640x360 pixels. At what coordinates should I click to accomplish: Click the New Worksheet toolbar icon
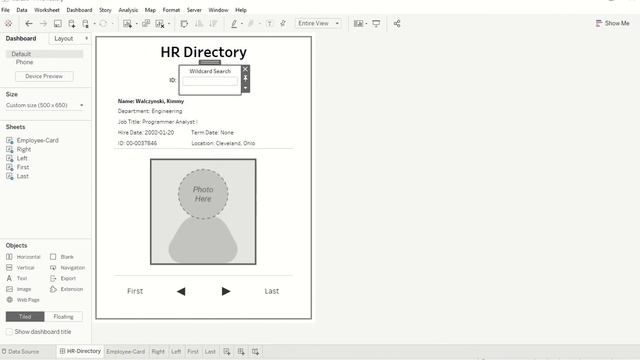coord(127,24)
